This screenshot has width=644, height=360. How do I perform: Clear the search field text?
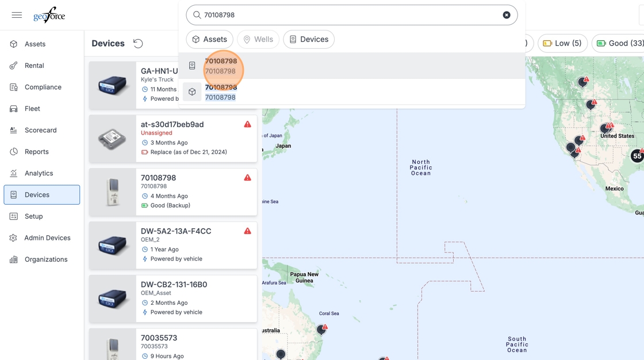506,15
